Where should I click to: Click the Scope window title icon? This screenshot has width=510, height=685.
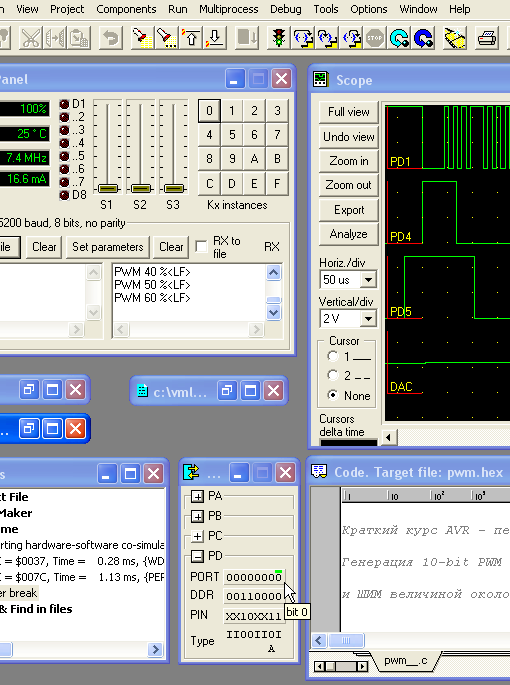click(x=321, y=80)
